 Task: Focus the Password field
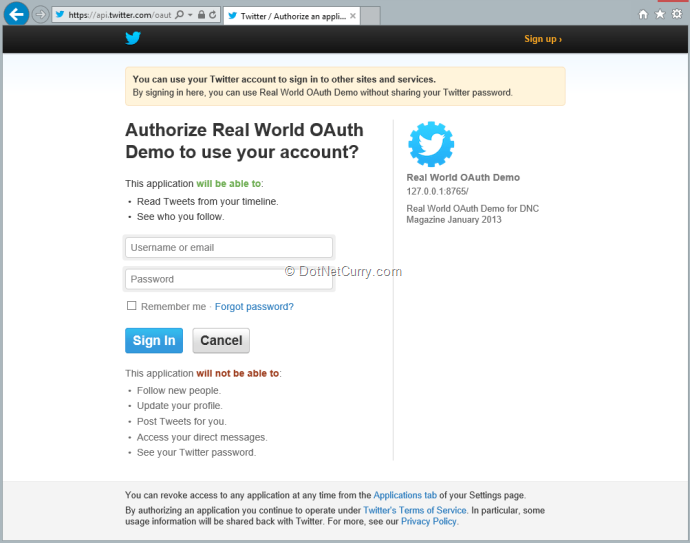[x=229, y=279]
